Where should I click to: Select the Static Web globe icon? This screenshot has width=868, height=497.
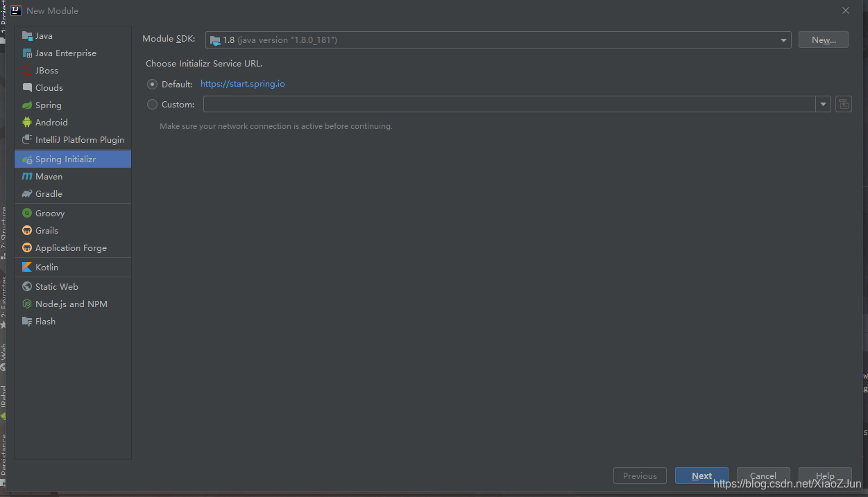click(27, 286)
